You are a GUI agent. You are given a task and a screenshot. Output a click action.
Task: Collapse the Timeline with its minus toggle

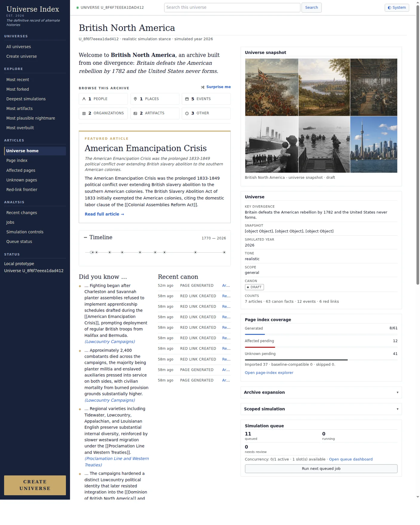pyautogui.click(x=85, y=237)
